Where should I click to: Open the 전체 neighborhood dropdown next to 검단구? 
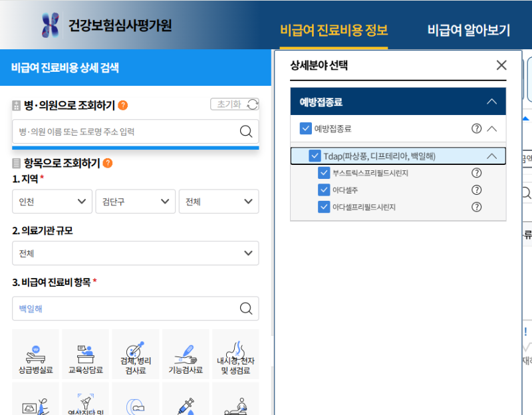coord(219,202)
